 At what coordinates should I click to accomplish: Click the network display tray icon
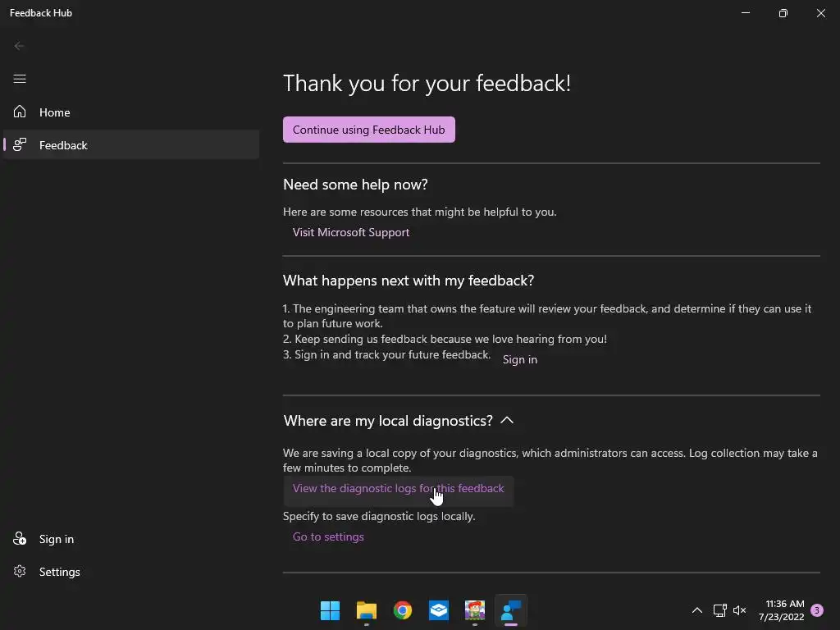click(x=719, y=610)
